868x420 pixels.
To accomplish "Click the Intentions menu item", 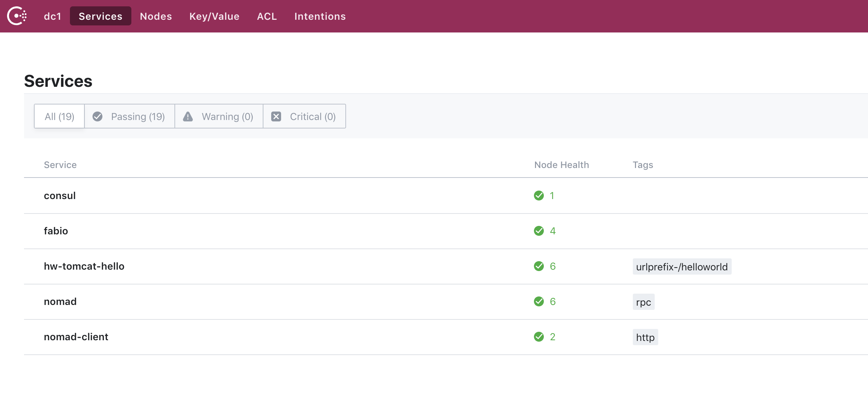I will pos(320,16).
